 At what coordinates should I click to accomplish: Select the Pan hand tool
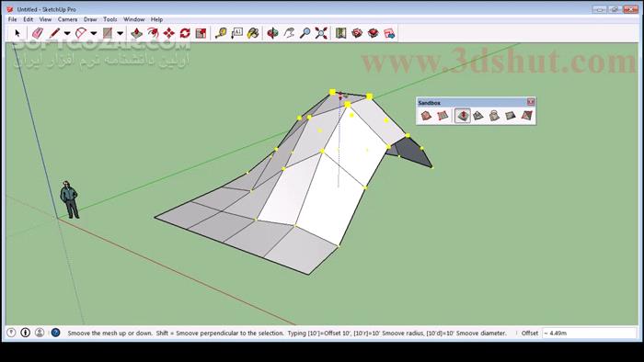coord(289,33)
